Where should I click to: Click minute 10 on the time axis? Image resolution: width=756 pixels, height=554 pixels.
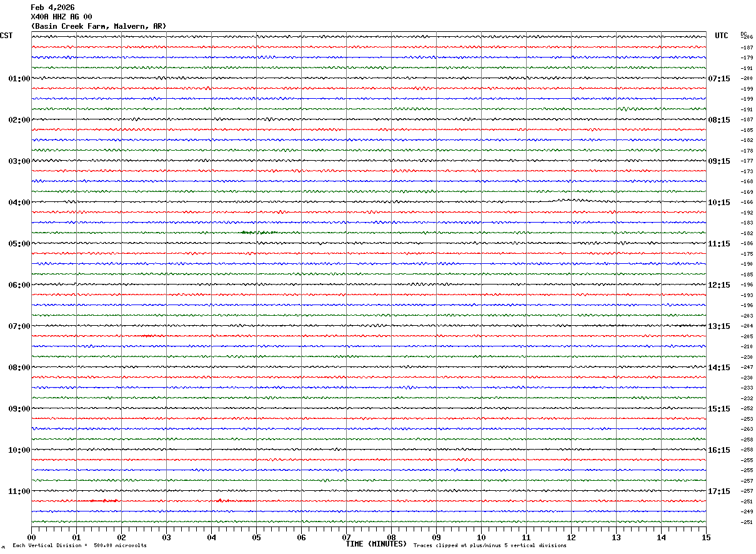[x=481, y=537]
